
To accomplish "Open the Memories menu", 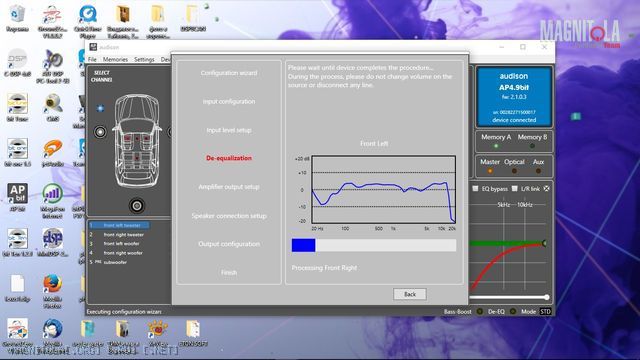I will (x=115, y=60).
